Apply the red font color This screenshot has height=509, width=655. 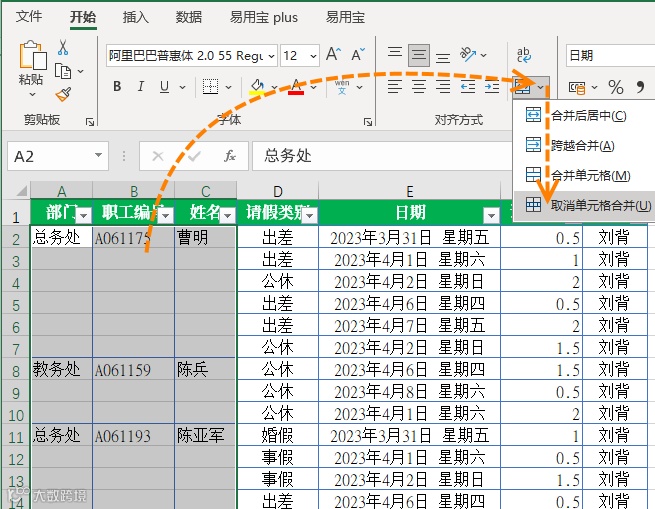296,87
